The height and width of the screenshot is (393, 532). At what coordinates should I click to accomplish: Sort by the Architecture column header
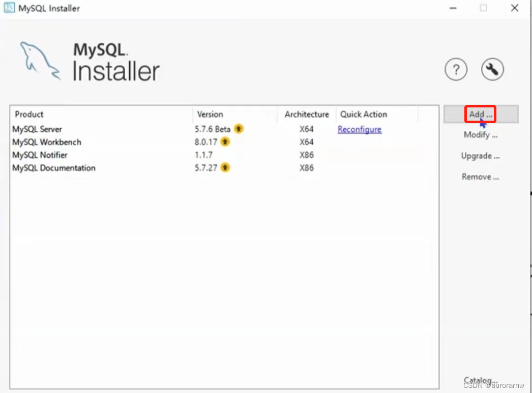pos(307,114)
